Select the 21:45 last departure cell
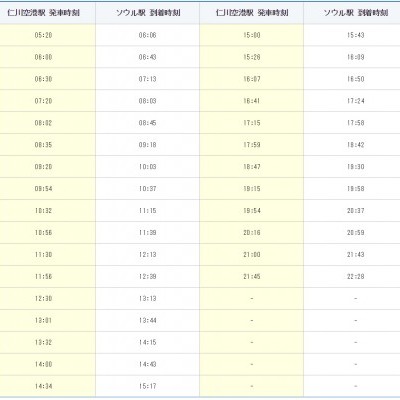 click(x=252, y=277)
